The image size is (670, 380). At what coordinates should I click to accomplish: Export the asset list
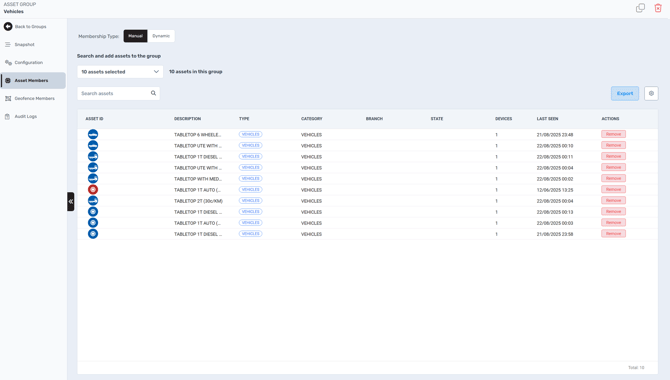tap(625, 93)
